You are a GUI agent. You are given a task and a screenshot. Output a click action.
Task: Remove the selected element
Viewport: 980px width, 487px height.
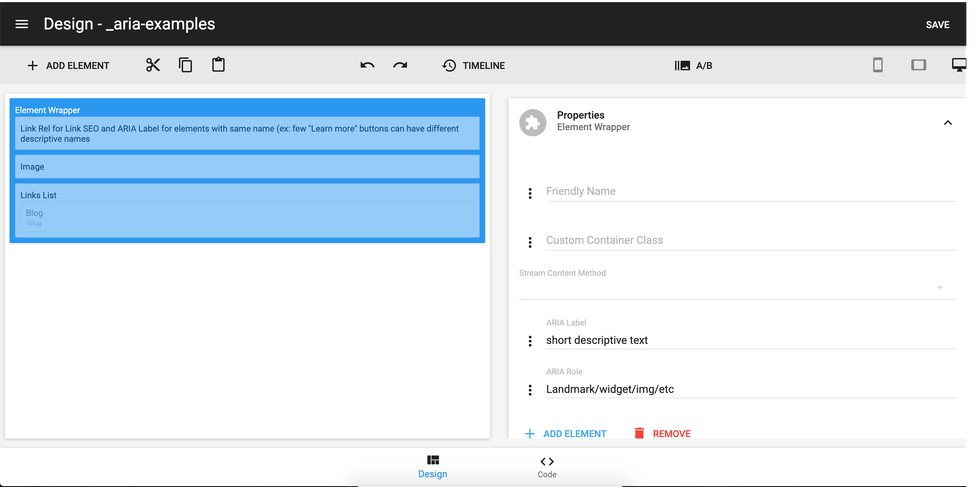click(x=661, y=434)
